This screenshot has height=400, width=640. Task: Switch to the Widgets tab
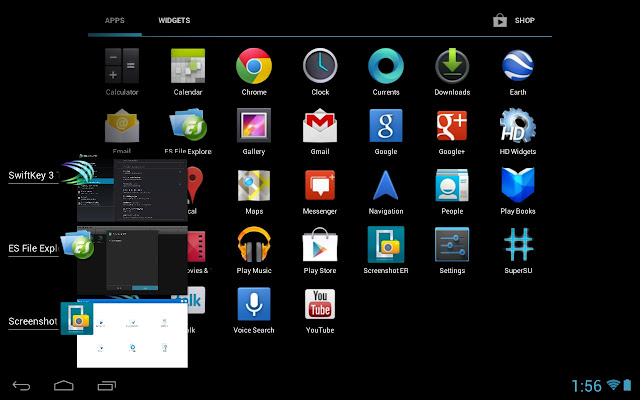pos(174,20)
